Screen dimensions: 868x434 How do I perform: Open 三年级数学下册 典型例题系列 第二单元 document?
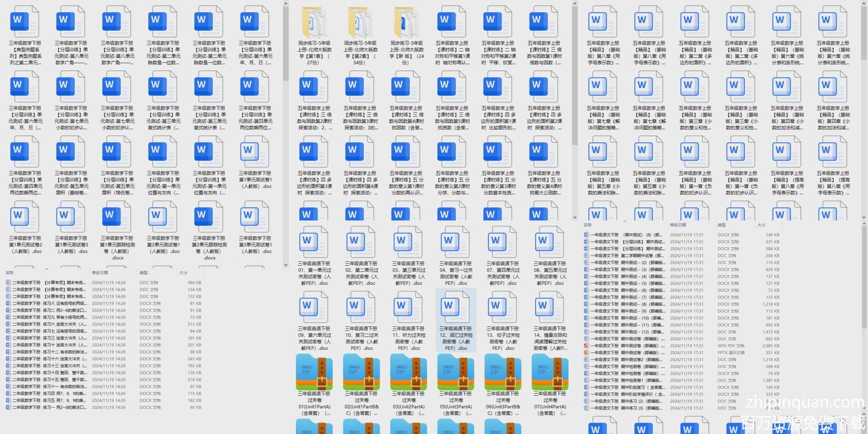pyautogui.click(x=25, y=23)
